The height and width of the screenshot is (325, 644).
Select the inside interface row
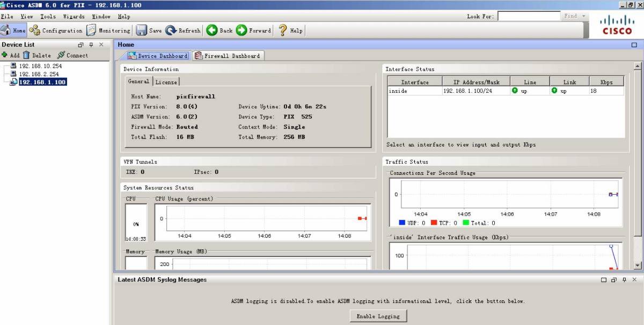click(506, 91)
